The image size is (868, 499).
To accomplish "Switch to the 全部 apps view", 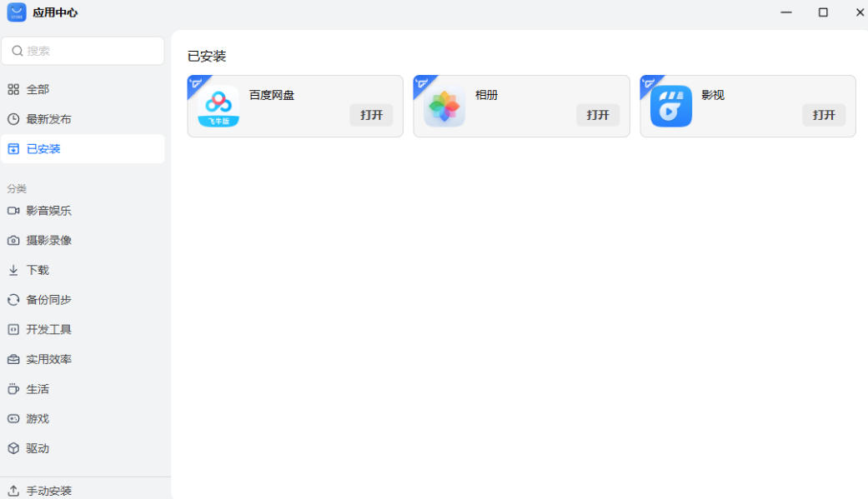I will click(x=38, y=89).
